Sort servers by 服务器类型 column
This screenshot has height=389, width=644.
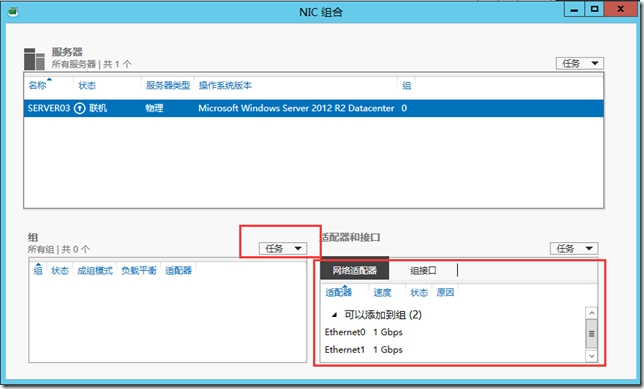[x=168, y=85]
